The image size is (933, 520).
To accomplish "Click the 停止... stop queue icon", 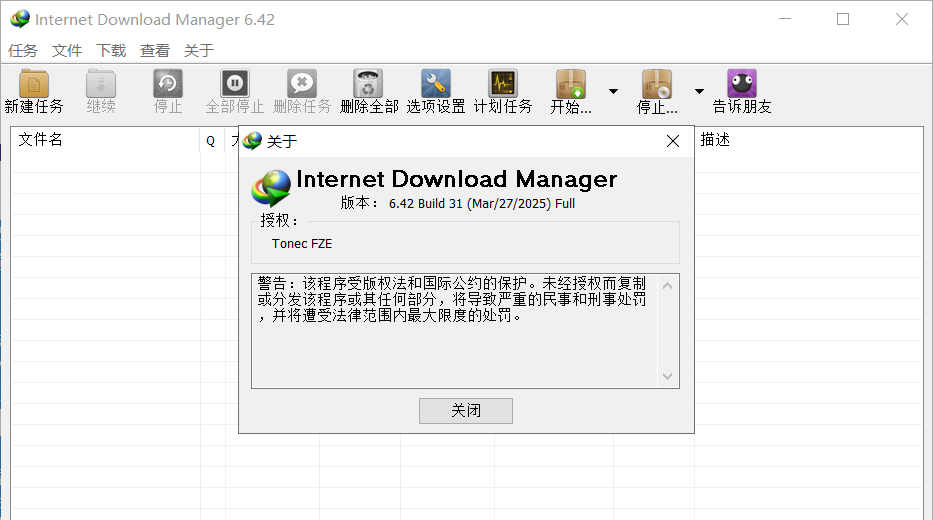I will click(657, 84).
